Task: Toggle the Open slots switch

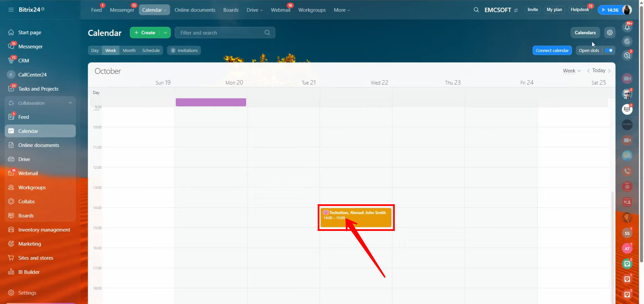Action: 609,50
